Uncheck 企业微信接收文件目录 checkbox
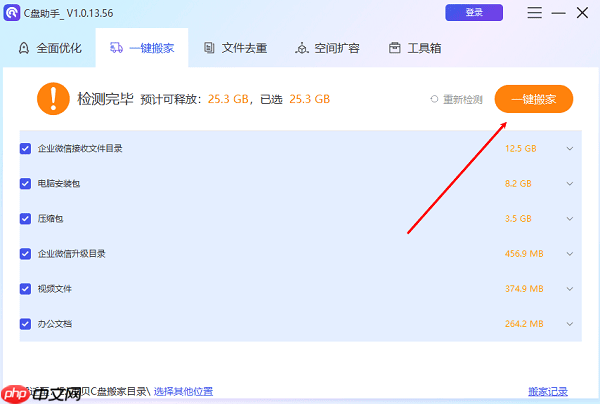Screen dimensions: 600x404 pyautogui.click(x=25, y=148)
